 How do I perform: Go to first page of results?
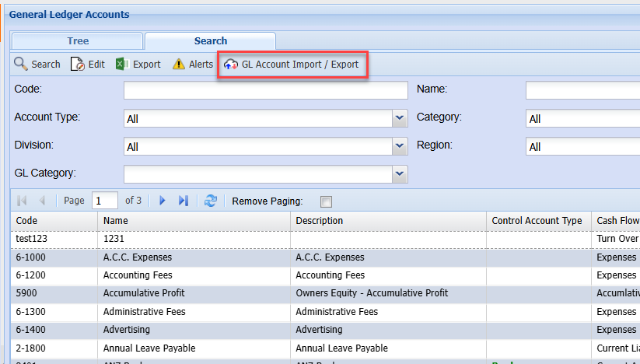(x=22, y=201)
